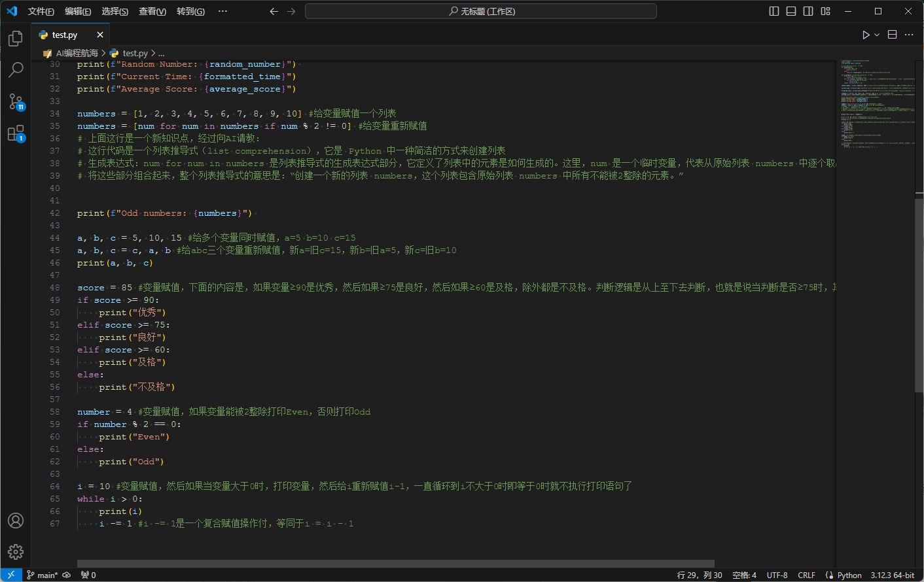The height and width of the screenshot is (582, 924).
Task: Toggle the bottom panel visibility
Action: tap(791, 11)
